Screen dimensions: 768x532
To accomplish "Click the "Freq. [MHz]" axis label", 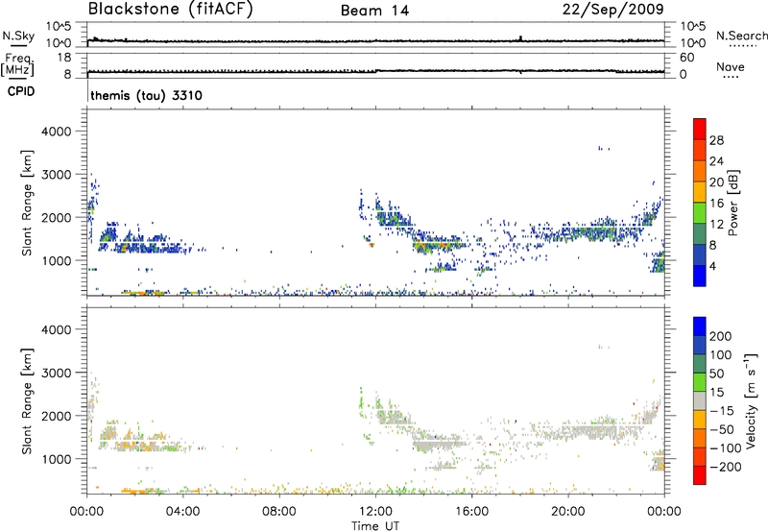I will [x=18, y=64].
